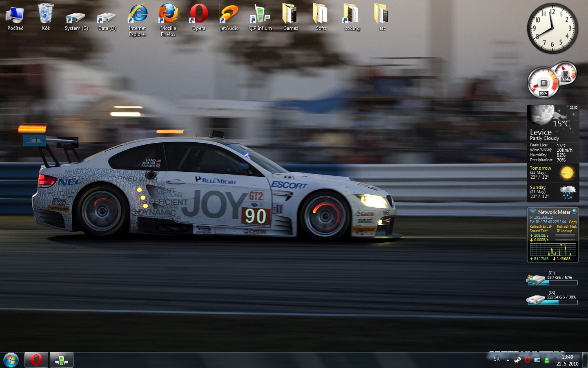The image size is (588, 368).
Task: Click the green QIP tray icon
Action: click(x=547, y=360)
